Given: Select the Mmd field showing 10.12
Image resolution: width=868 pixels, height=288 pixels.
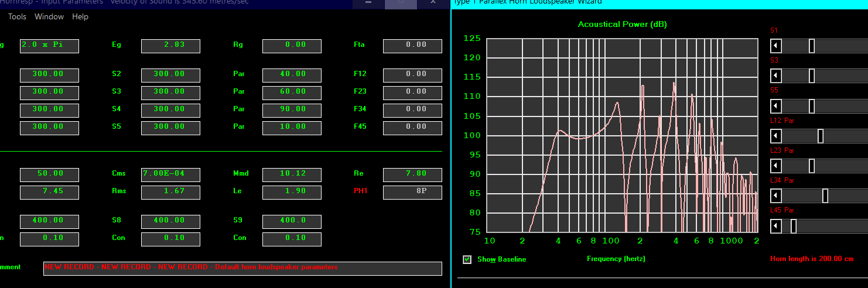Looking at the screenshot, I should click(292, 175).
